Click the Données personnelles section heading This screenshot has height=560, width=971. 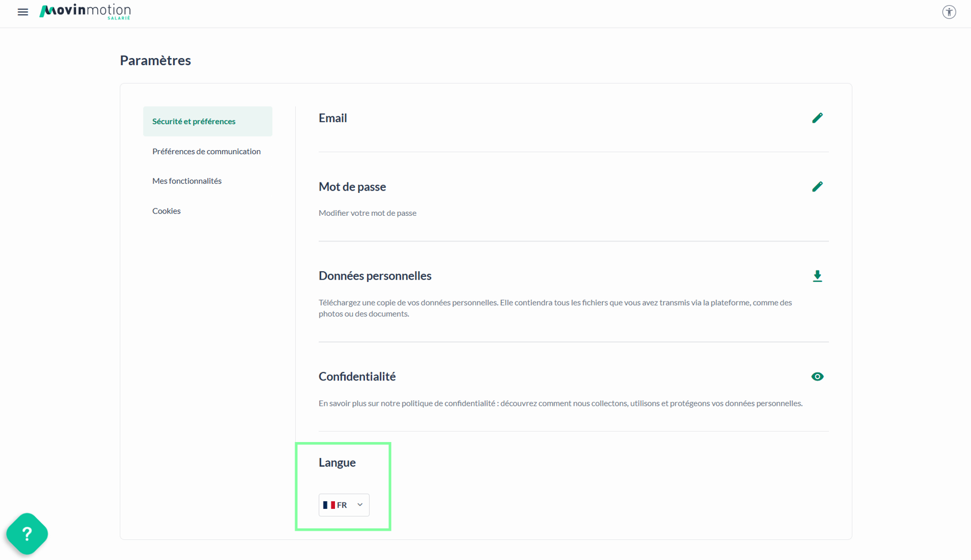(x=375, y=276)
